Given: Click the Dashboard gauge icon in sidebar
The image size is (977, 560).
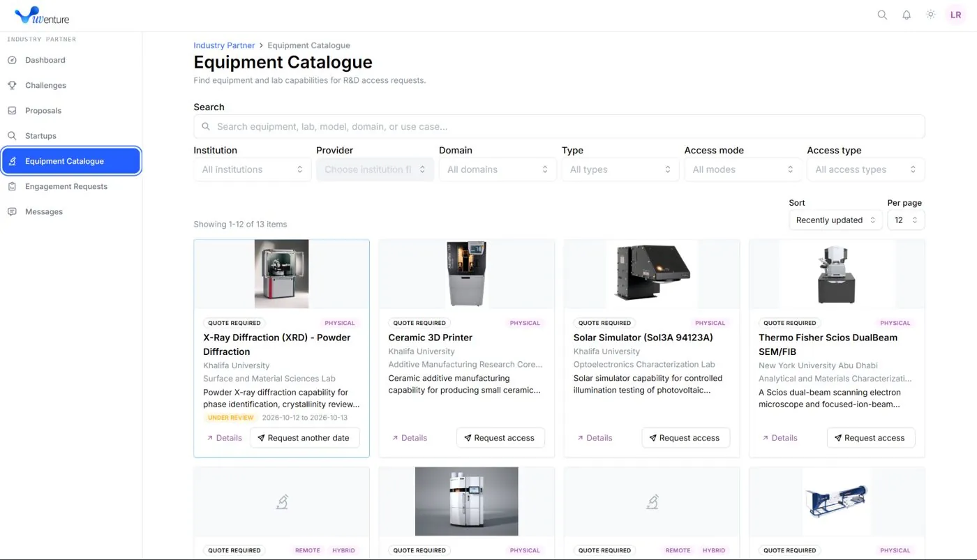Looking at the screenshot, I should tap(12, 60).
